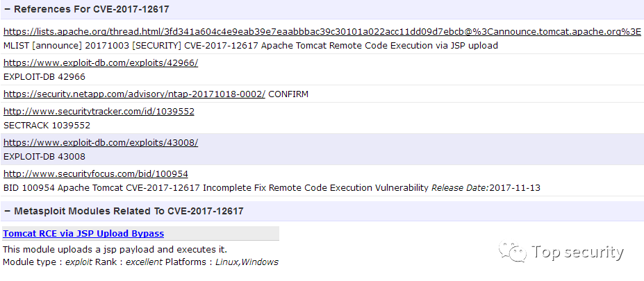Image resolution: width=644 pixels, height=281 pixels.
Task: Open the security.netapp.com advisory link
Action: 134,94
